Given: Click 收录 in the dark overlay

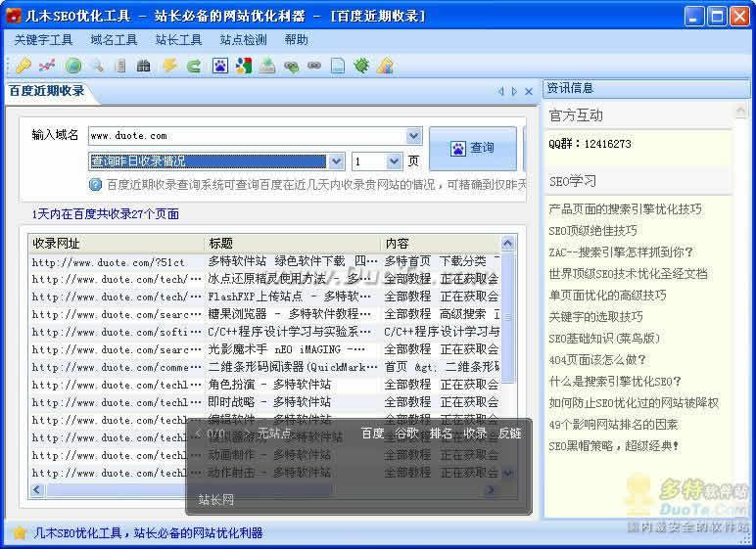Looking at the screenshot, I should point(475,434).
